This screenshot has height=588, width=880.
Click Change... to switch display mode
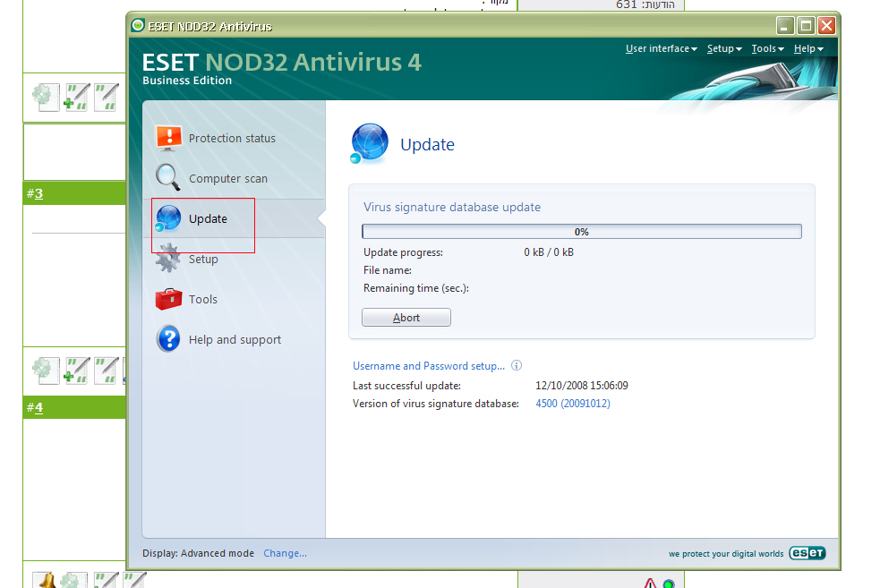[x=285, y=553]
